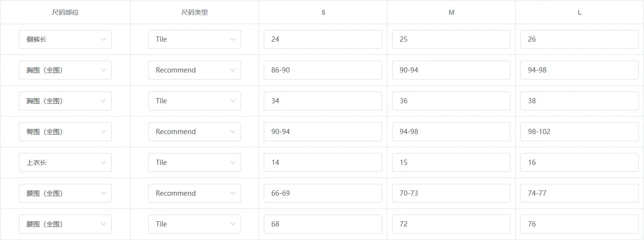
Task: Click the L field with value 26
Action: coord(580,39)
